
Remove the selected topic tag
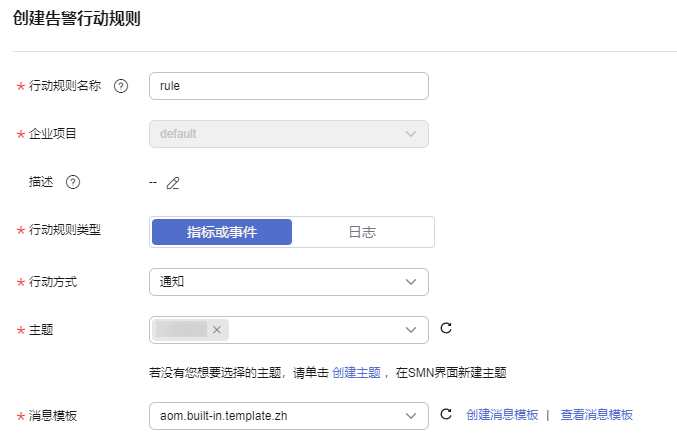point(217,330)
